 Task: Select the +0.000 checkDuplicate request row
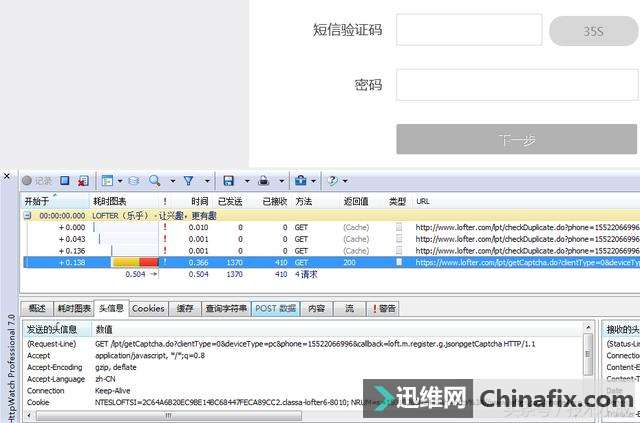pos(331,227)
